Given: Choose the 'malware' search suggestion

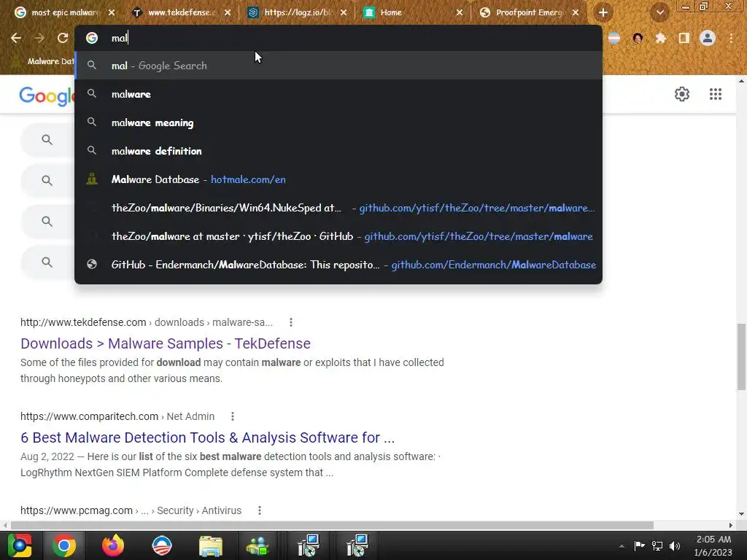Looking at the screenshot, I should (338, 94).
